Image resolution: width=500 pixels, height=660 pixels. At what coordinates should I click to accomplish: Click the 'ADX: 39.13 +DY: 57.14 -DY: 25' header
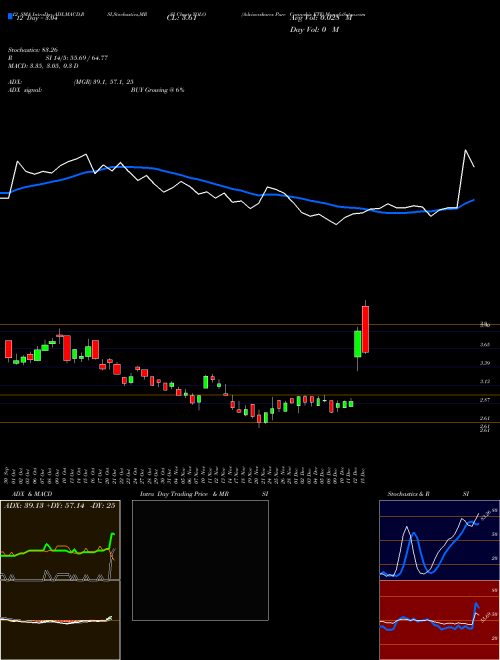pos(60,506)
